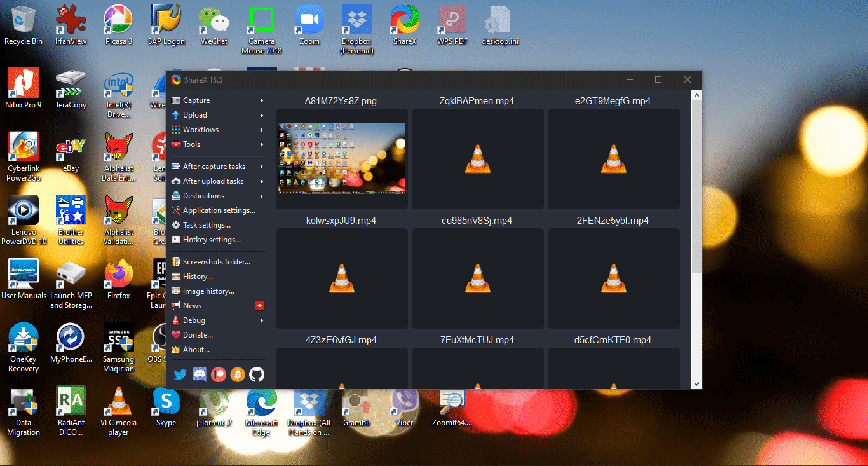This screenshot has width=868, height=466.
Task: Expand the Capture submenu
Action: [217, 100]
